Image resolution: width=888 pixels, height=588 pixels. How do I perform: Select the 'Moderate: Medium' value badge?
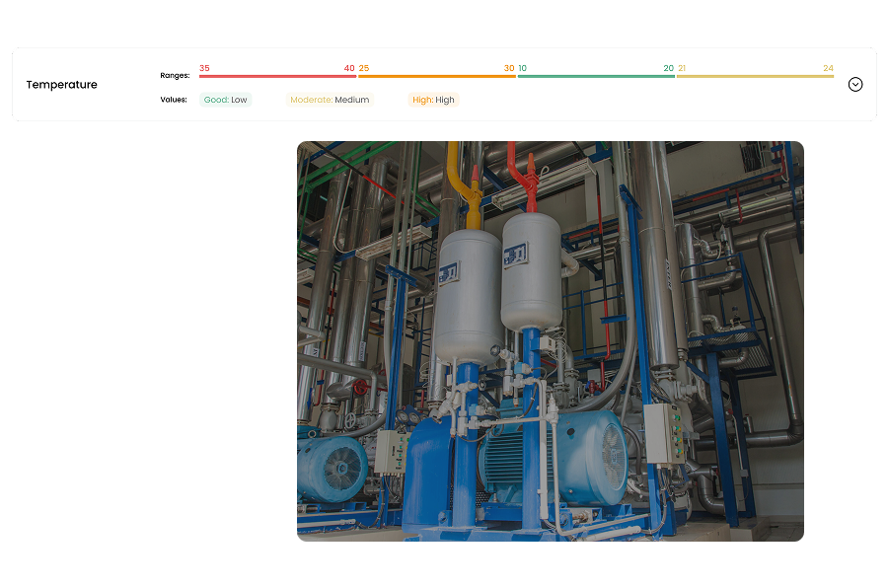tap(330, 100)
